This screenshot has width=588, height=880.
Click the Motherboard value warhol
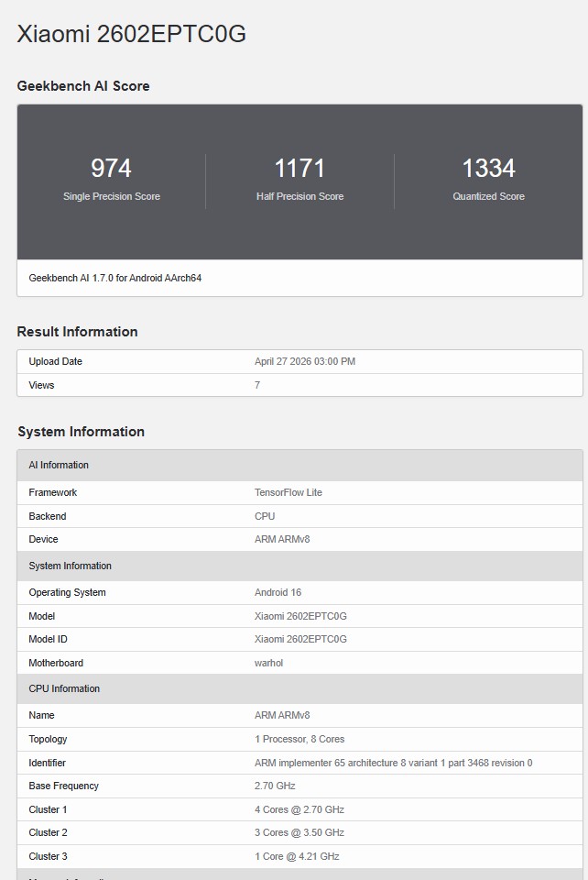[268, 663]
